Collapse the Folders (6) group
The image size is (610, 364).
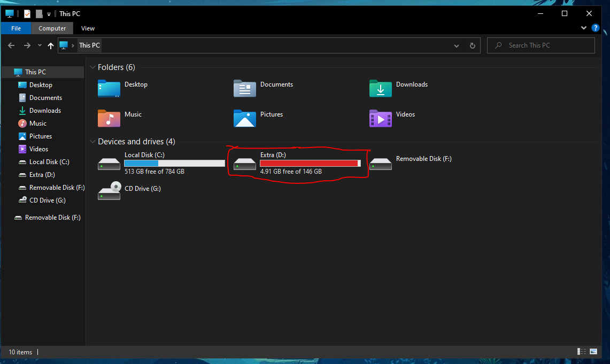[92, 67]
